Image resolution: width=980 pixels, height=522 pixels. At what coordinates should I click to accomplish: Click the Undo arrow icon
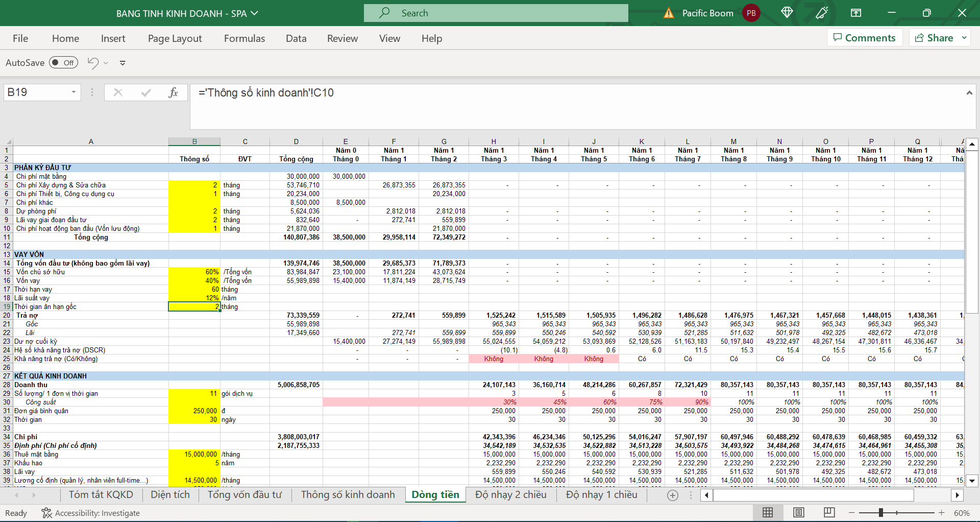point(93,63)
